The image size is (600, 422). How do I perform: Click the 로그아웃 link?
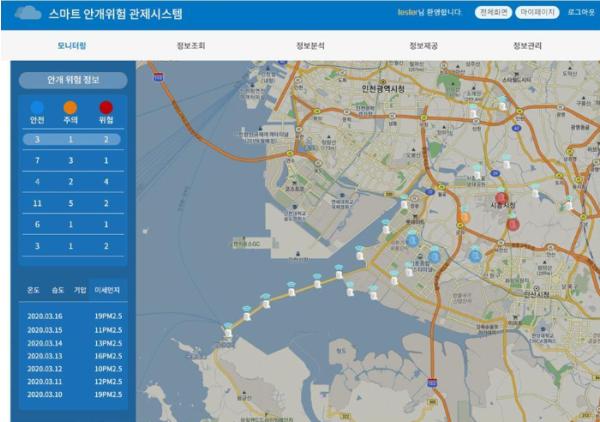point(581,13)
